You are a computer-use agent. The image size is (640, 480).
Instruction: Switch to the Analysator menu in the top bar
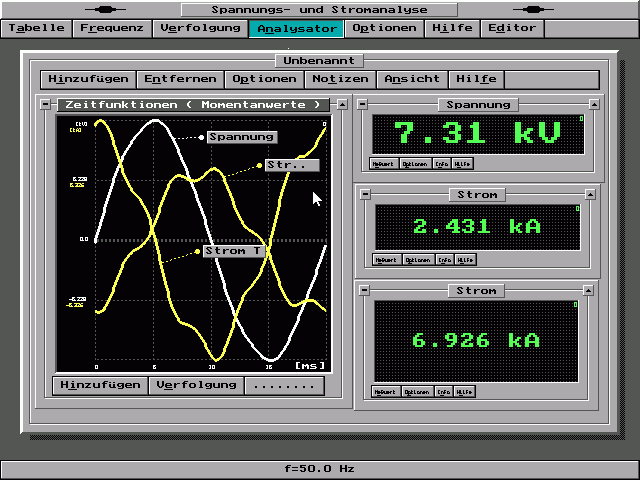(296, 28)
